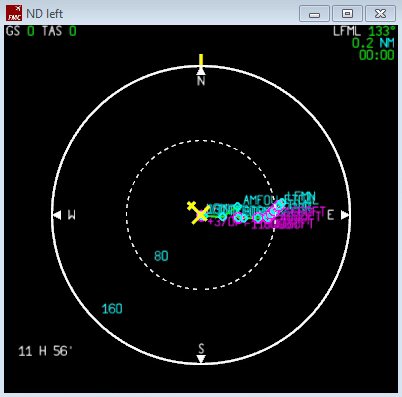402x397 pixels.
Task: Click the LFML waypoint identifier top right
Action: 347,31
